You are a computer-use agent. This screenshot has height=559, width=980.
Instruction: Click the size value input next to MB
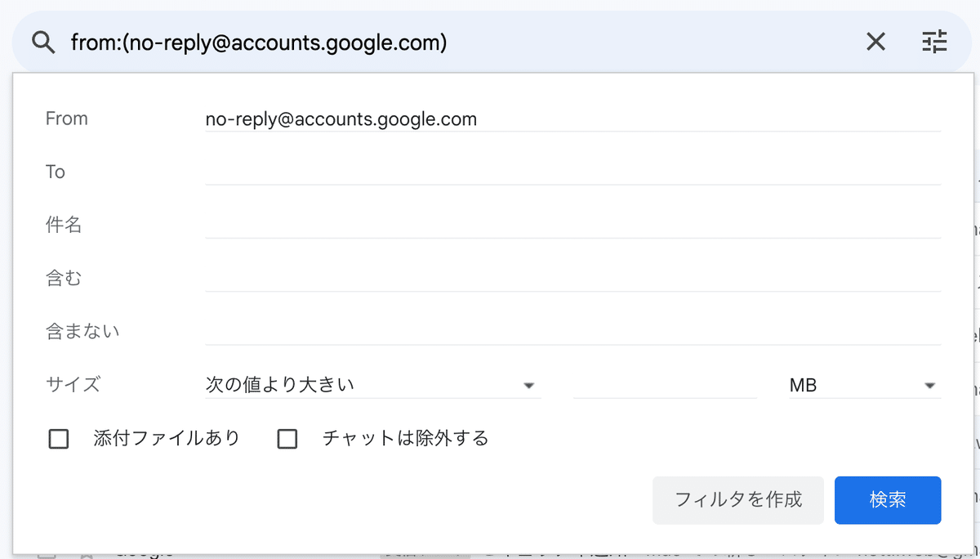[663, 384]
